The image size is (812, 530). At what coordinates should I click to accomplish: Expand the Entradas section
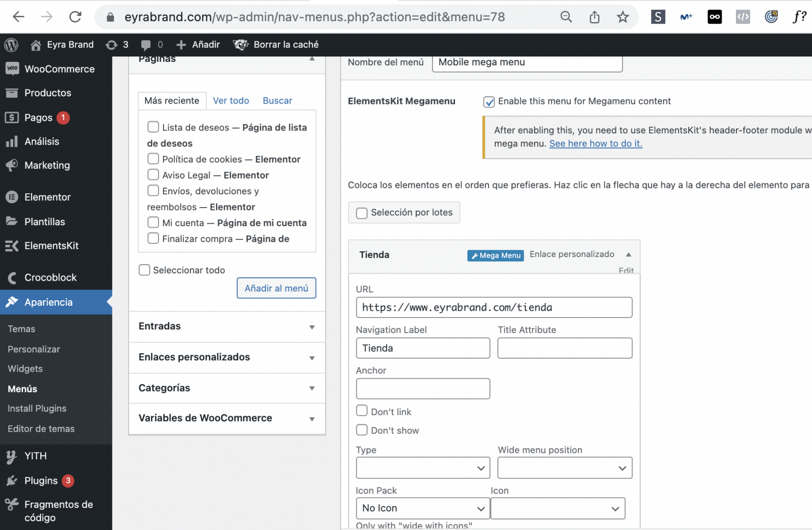(x=227, y=326)
